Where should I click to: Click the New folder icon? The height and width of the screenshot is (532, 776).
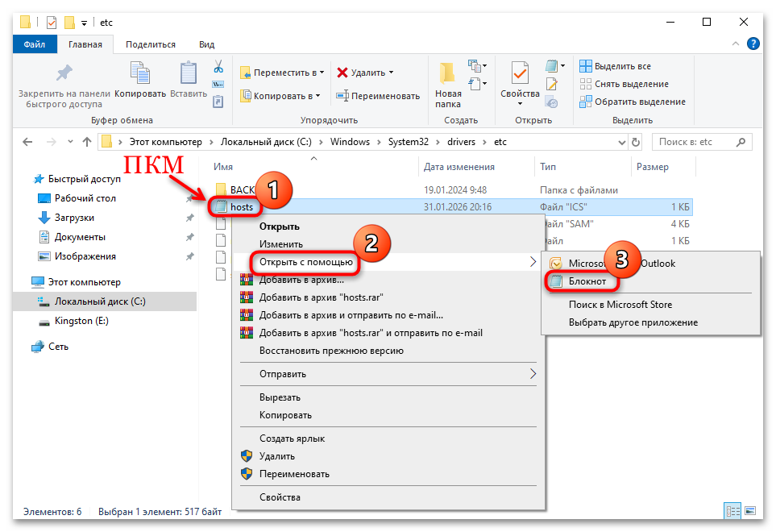pyautogui.click(x=447, y=73)
